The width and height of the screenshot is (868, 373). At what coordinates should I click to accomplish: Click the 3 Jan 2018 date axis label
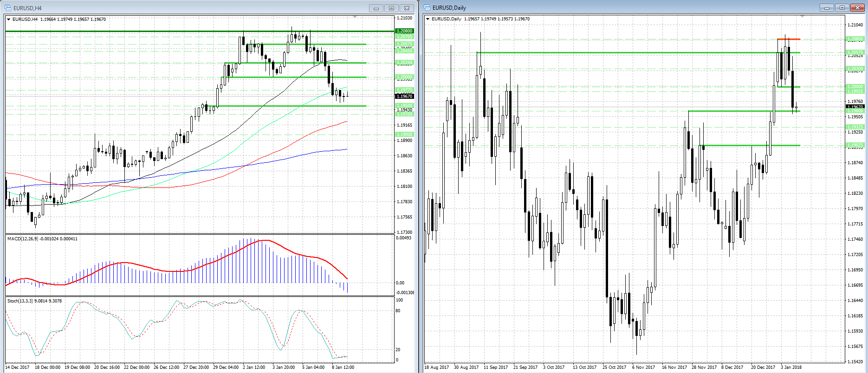click(x=791, y=367)
